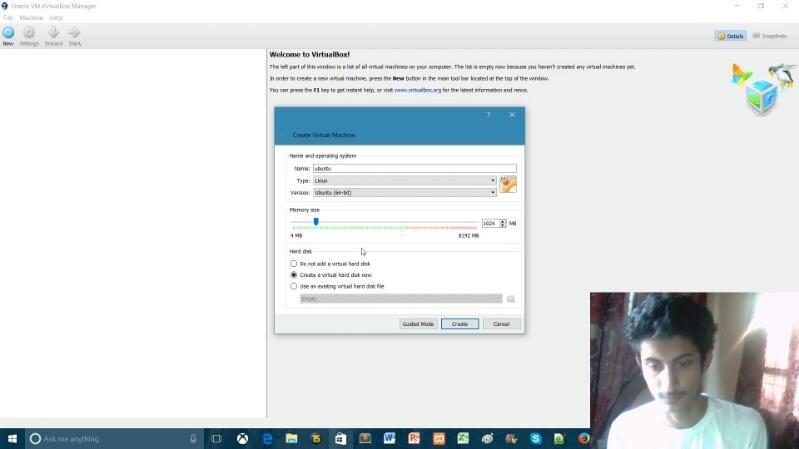Image resolution: width=799 pixels, height=449 pixels.
Task: Click the Start arrow toolbar icon
Action: (75, 36)
